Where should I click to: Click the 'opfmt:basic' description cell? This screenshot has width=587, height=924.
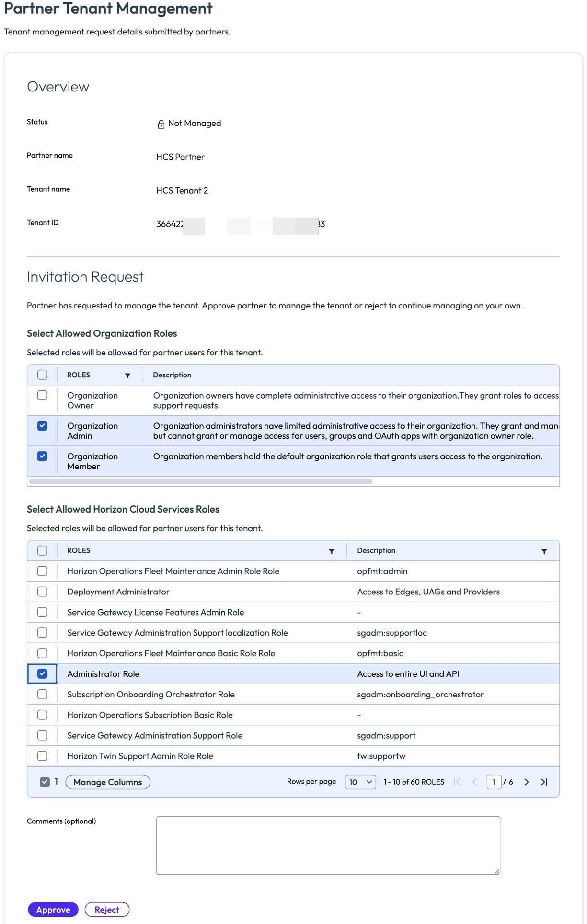click(380, 654)
